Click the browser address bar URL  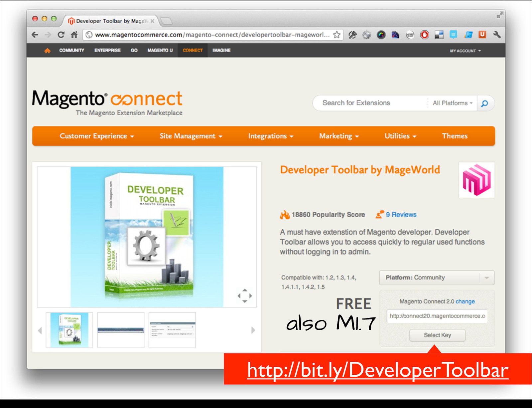(x=212, y=35)
